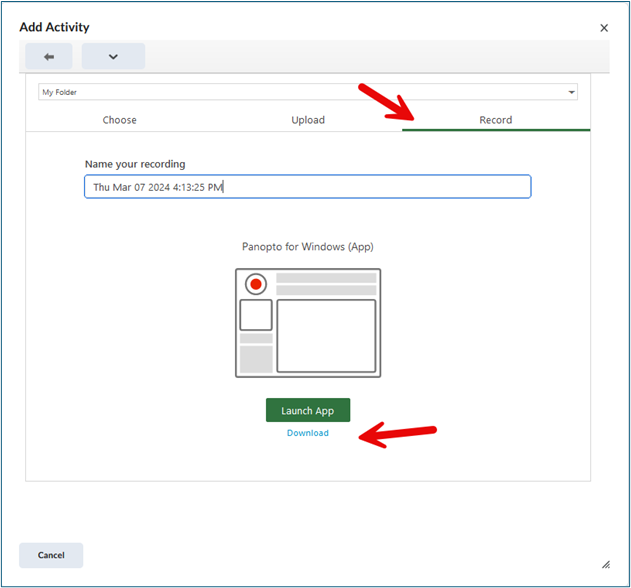Expand the folder list dropdown arrow
This screenshot has height=588, width=631.
click(571, 92)
